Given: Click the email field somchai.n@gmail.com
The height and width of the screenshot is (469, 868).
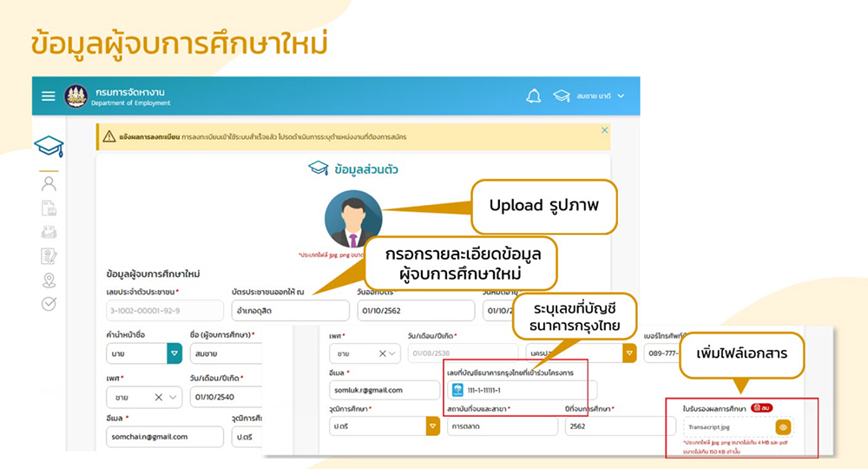Looking at the screenshot, I should point(164,436).
